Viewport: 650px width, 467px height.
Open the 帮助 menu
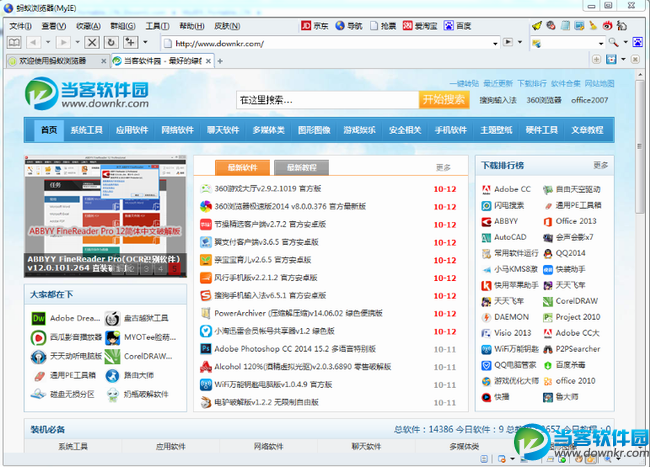click(x=192, y=26)
